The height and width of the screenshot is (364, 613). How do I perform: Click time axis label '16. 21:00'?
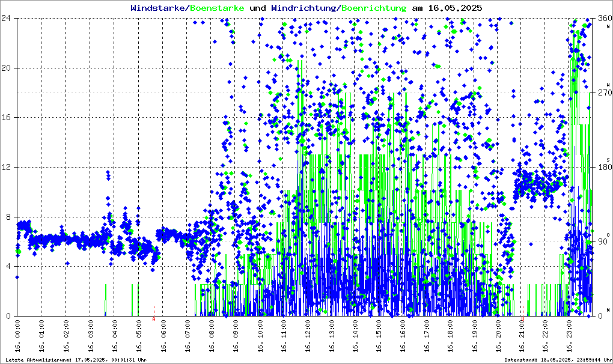point(522,336)
